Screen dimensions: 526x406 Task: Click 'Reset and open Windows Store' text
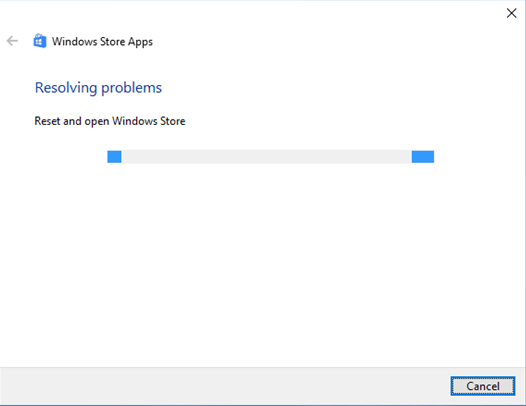tap(110, 121)
